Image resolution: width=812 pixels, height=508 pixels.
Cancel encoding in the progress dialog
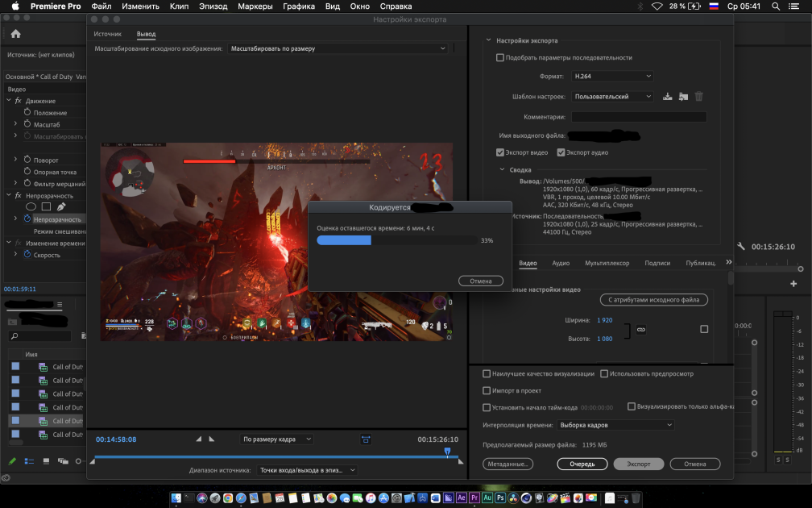point(481,281)
